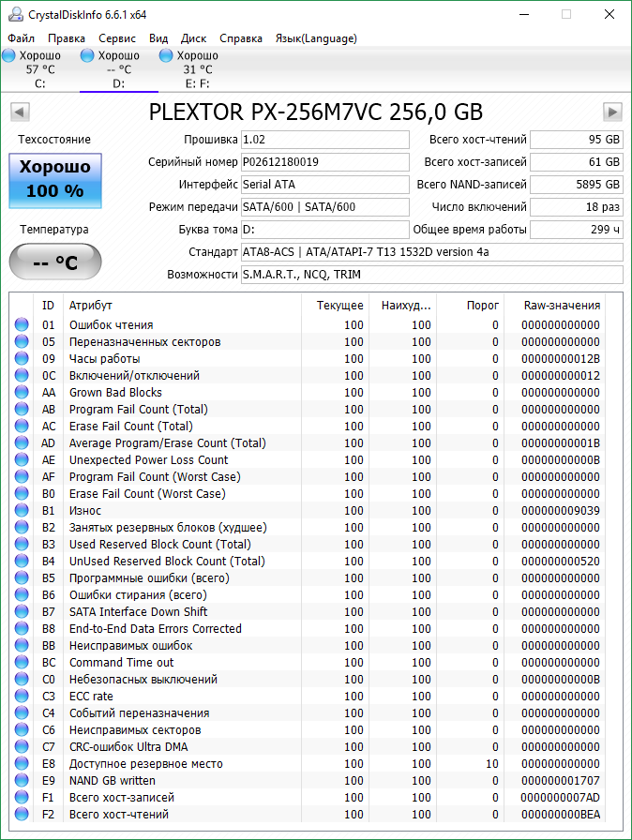Open the Справка menu

(241, 38)
